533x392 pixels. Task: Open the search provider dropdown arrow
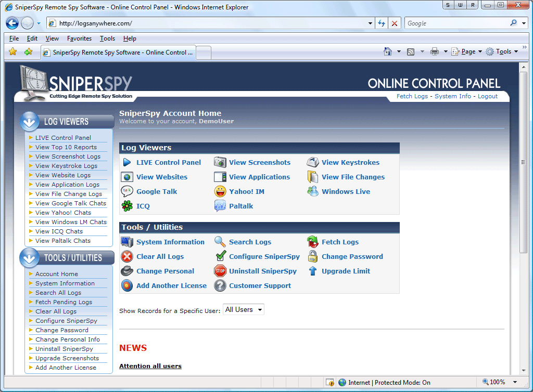click(524, 23)
